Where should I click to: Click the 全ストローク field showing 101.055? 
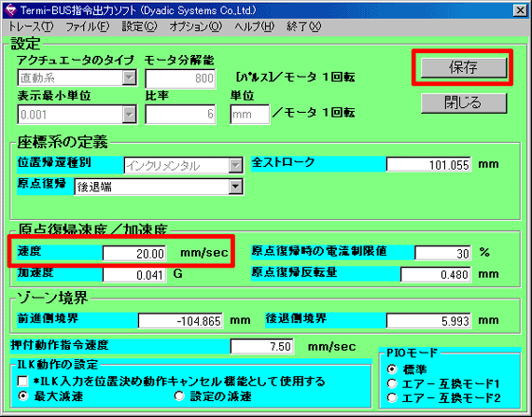point(428,165)
